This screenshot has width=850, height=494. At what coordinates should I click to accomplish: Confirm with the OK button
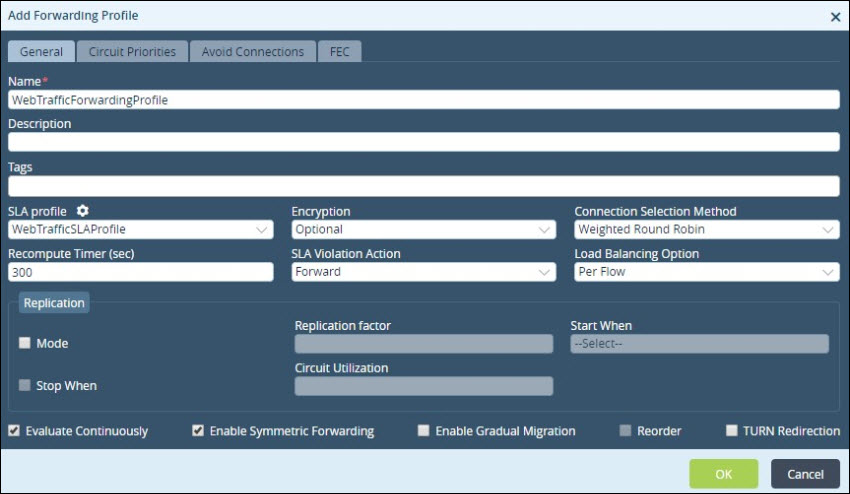pyautogui.click(x=724, y=474)
